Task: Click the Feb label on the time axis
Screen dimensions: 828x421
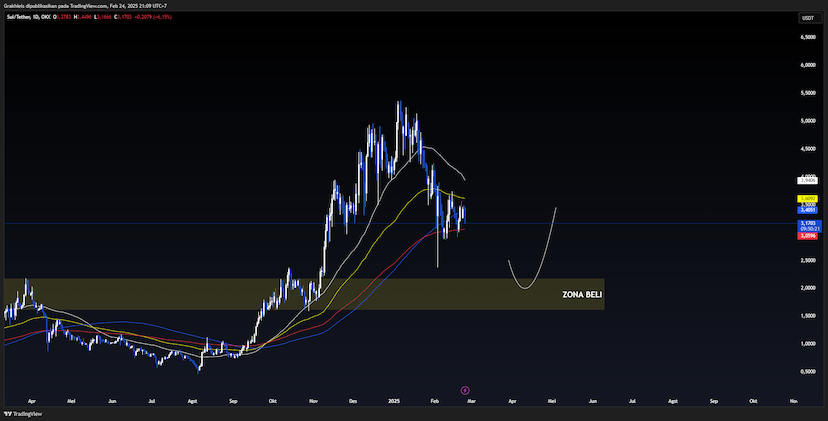Action: pos(434,401)
